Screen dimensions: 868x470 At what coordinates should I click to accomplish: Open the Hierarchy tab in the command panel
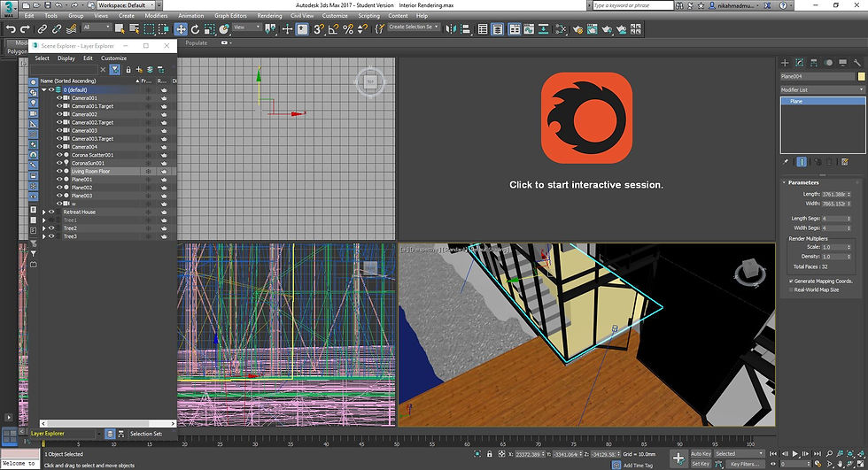tap(814, 63)
